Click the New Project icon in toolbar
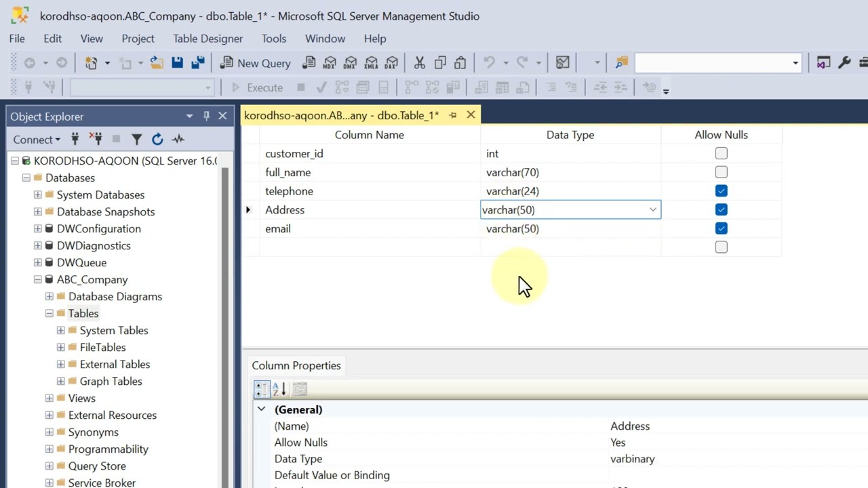Screen dimensions: 868x488 click(x=91, y=63)
